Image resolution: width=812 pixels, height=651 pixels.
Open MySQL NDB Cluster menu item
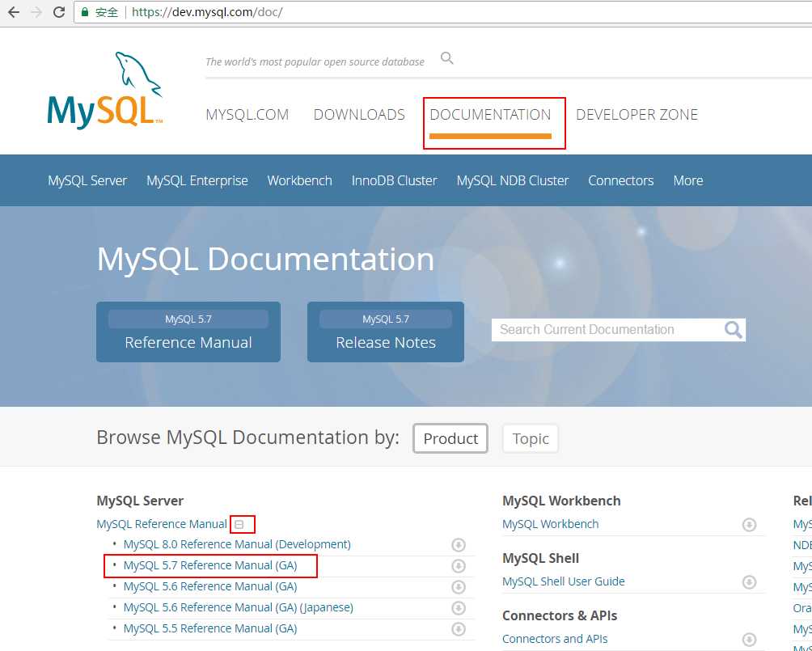[513, 181]
